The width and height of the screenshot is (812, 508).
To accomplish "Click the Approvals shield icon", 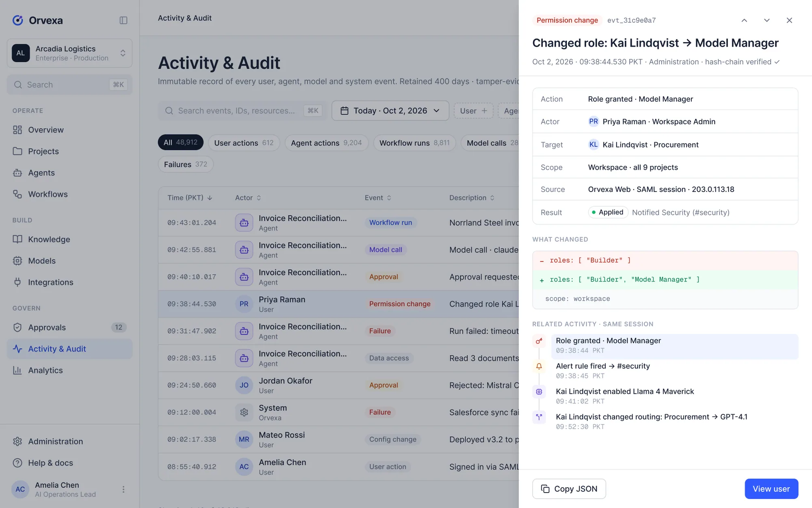I will 17,328.
